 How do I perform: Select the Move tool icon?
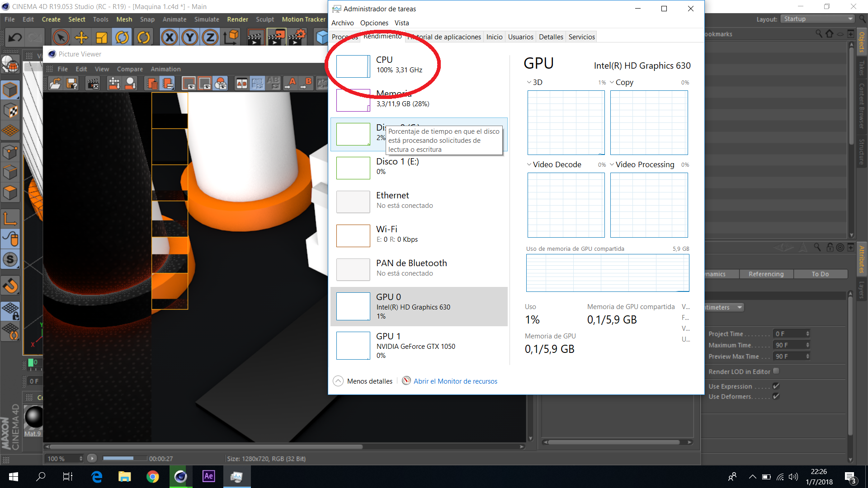(x=81, y=38)
